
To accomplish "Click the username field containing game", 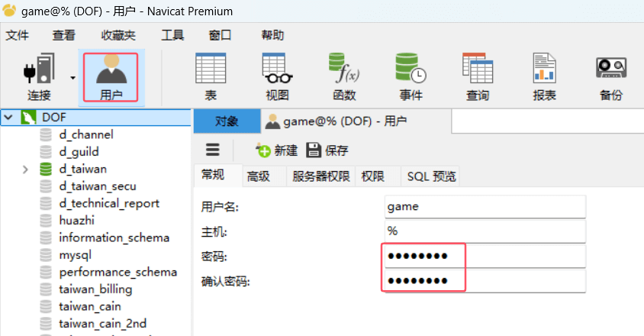I will tap(485, 206).
